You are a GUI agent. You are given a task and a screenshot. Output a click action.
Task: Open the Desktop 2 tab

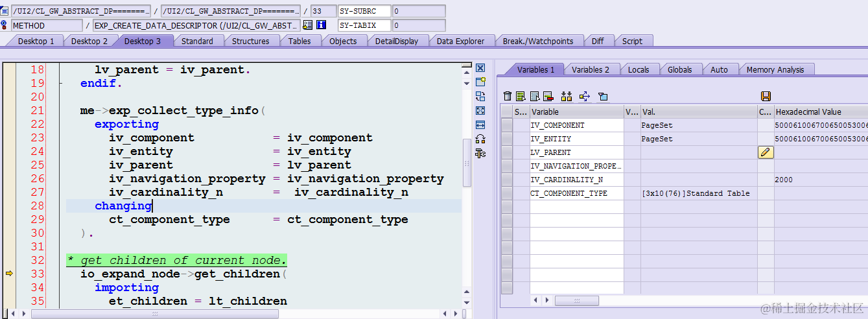[89, 41]
